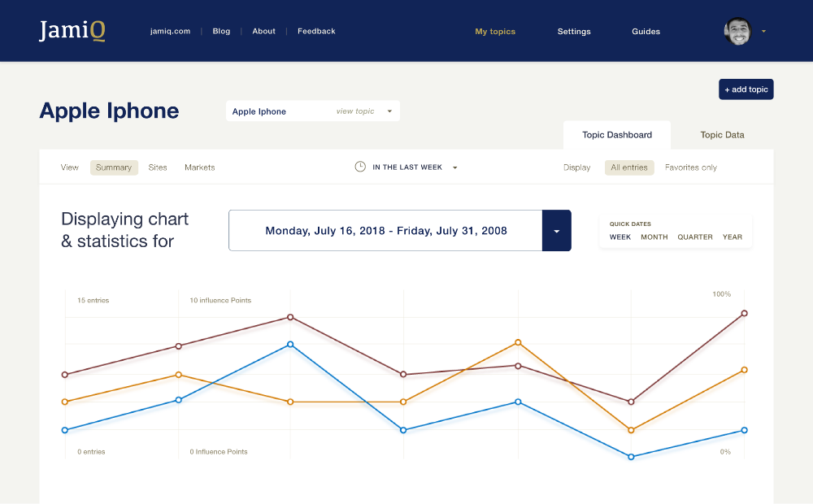Open the Blog link
813x504 pixels.
[x=221, y=31]
